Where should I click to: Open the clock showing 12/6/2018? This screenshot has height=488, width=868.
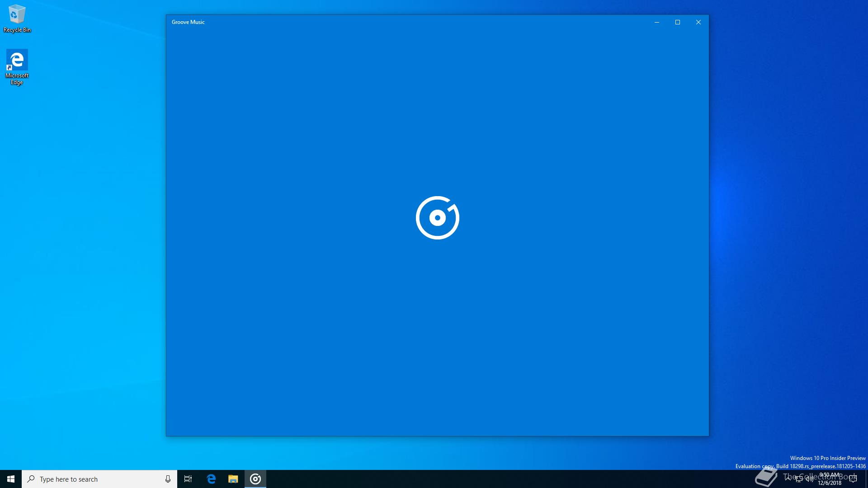click(830, 479)
